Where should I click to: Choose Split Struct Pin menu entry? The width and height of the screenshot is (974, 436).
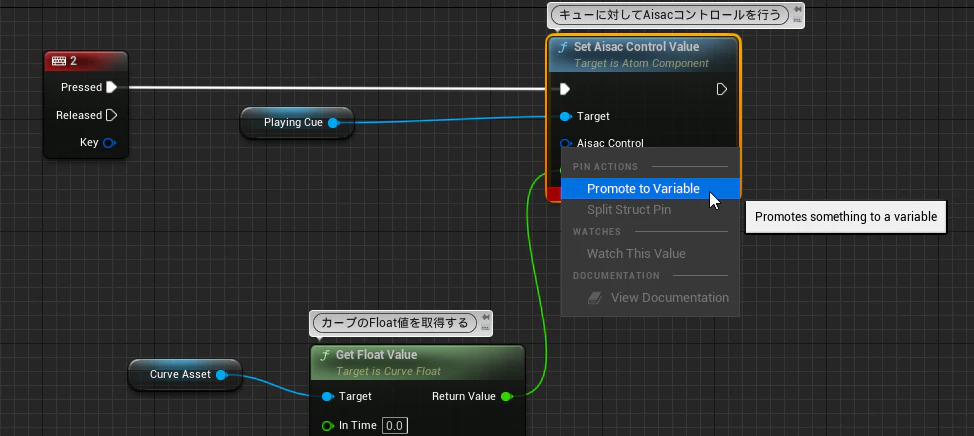coord(650,210)
